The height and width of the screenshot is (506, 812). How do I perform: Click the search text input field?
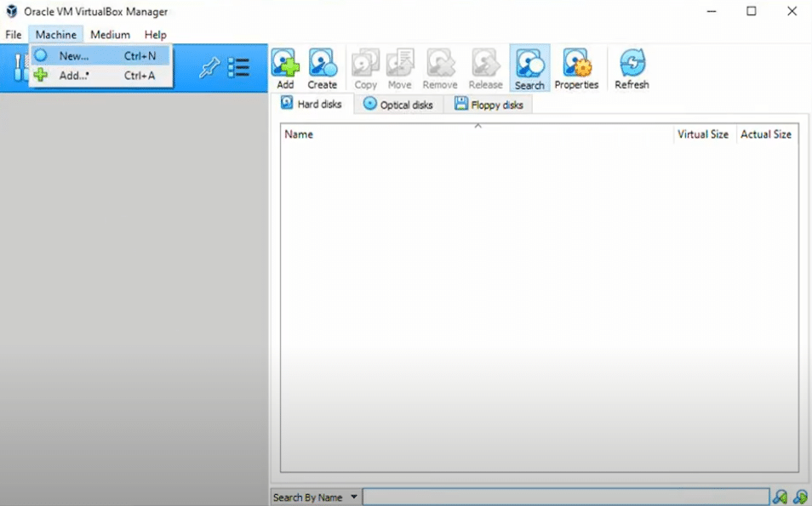click(565, 497)
